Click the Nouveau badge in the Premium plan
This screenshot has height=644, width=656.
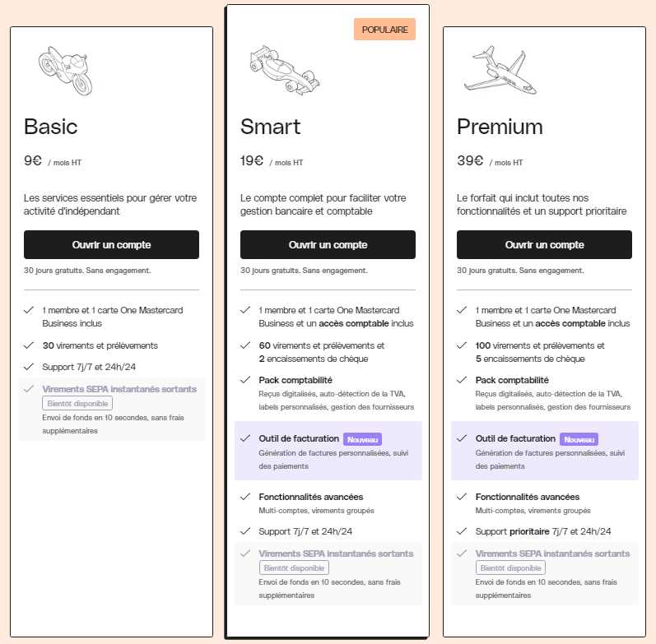(579, 439)
